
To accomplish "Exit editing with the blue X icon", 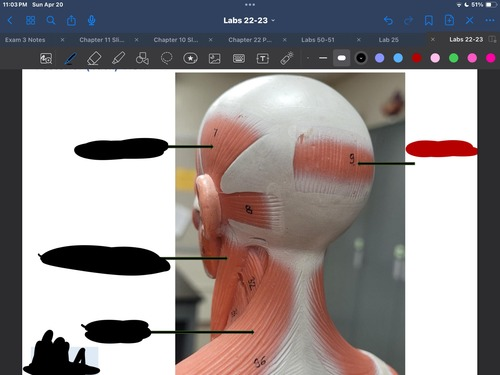I will (x=469, y=21).
